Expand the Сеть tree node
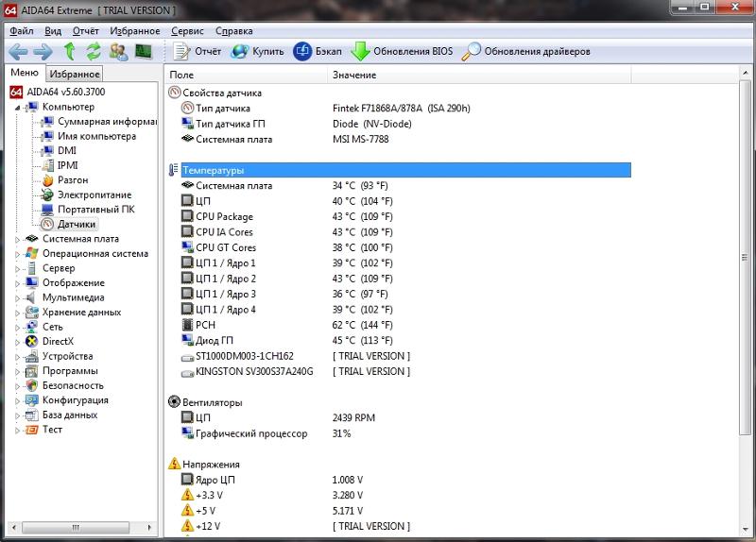The width and height of the screenshot is (756, 542). click(17, 327)
